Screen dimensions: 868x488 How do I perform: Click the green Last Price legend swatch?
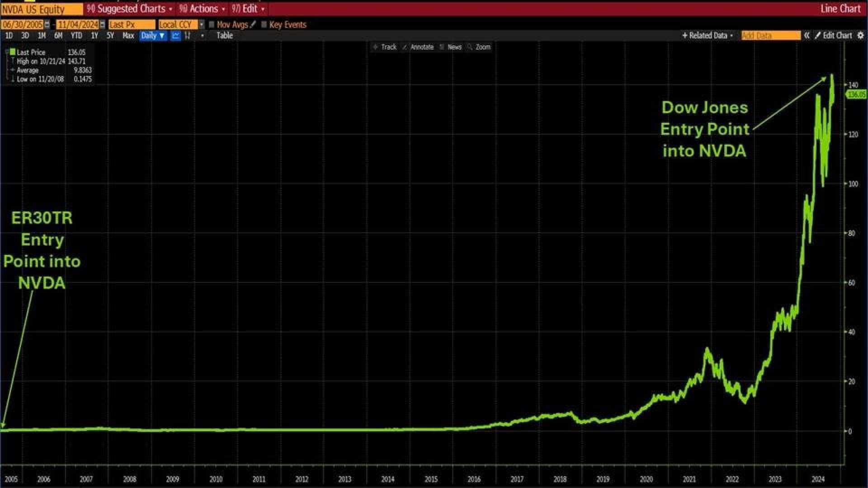tap(13, 52)
